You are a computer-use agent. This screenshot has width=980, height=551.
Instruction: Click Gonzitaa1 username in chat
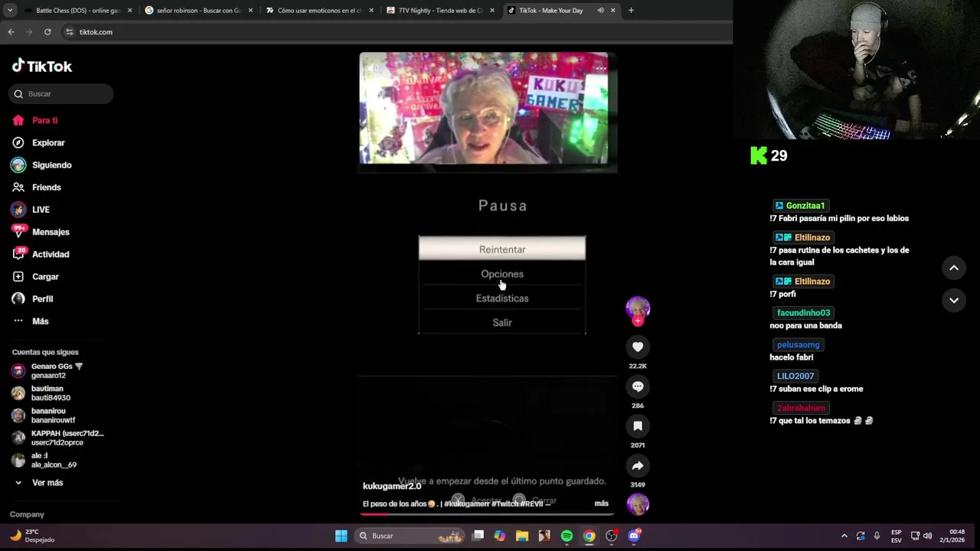805,206
